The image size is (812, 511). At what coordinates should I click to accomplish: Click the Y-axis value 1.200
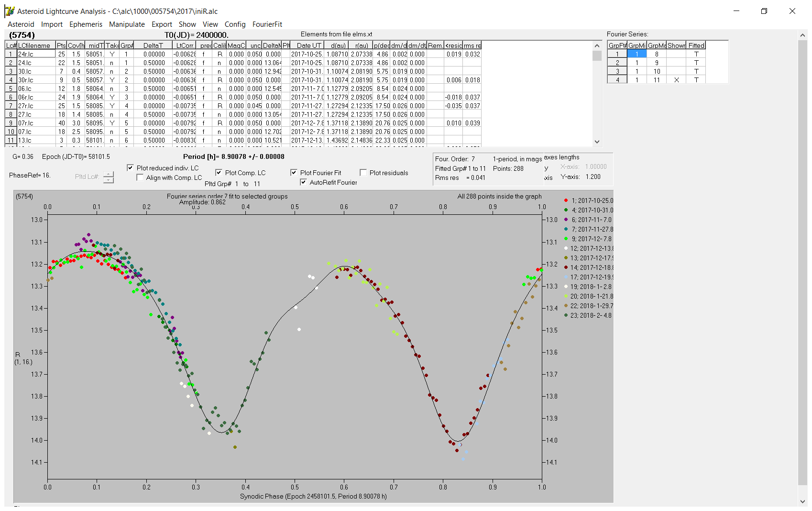[x=593, y=177]
